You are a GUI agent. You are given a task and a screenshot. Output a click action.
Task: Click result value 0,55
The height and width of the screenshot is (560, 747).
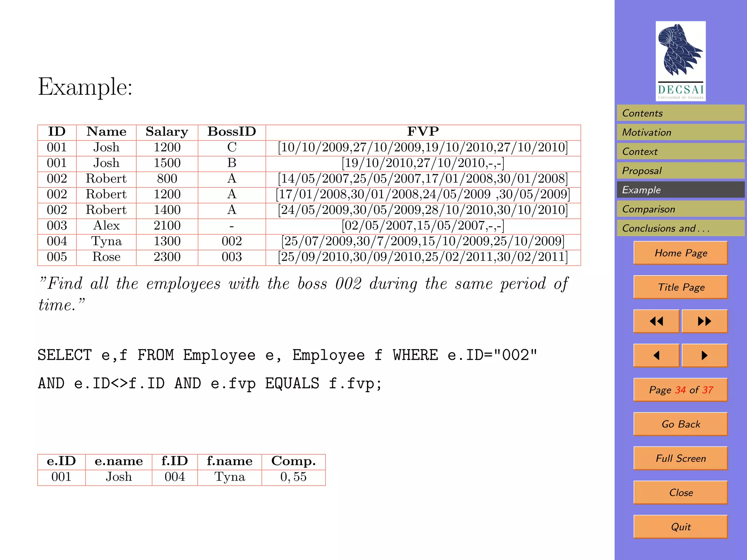click(294, 477)
